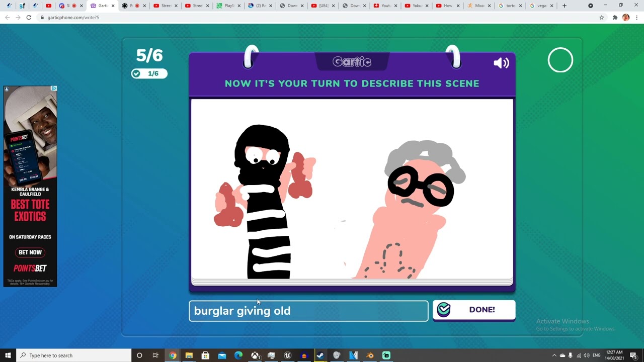
Task: Open a new browser tab with plus
Action: tap(565, 6)
